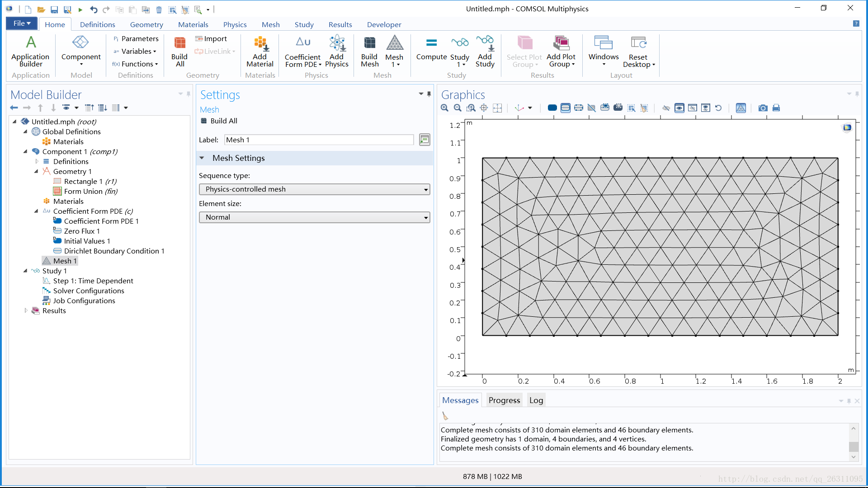Zoom in on the Graphics view
Image resolution: width=868 pixels, height=488 pixels.
point(445,108)
